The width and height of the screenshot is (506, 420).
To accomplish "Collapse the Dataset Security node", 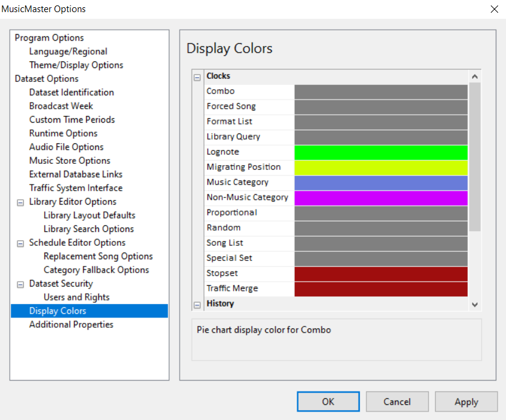I will click(x=21, y=284).
